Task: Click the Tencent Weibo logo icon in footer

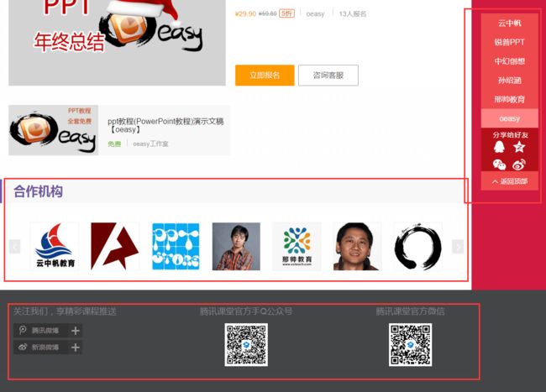Action: pyautogui.click(x=23, y=330)
